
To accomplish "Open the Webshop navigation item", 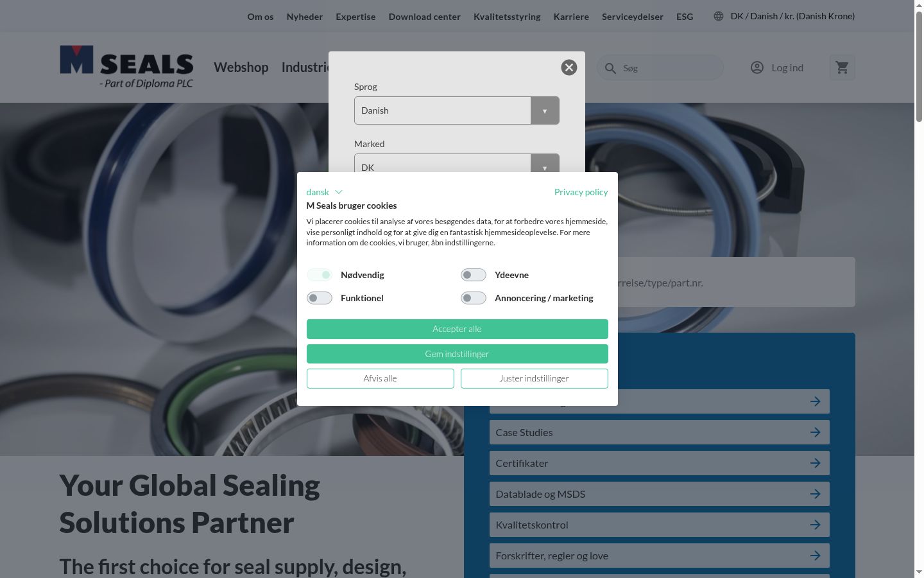I will (x=241, y=67).
